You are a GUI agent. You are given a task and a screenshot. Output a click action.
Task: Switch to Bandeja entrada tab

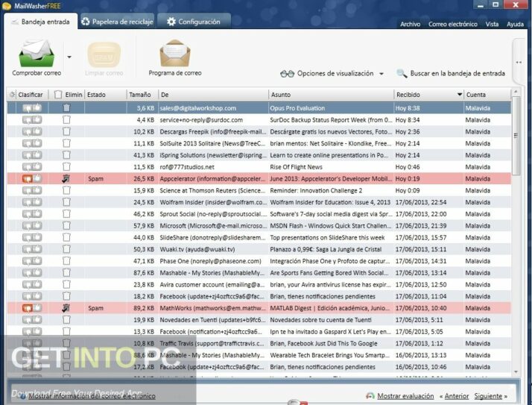coord(41,22)
